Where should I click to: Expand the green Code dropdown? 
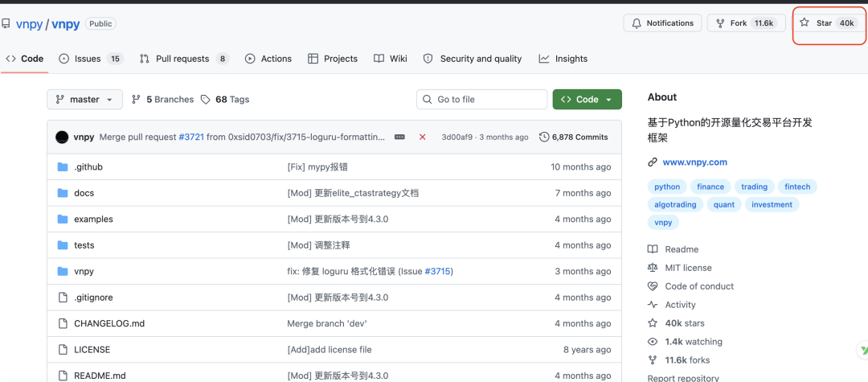click(x=587, y=100)
